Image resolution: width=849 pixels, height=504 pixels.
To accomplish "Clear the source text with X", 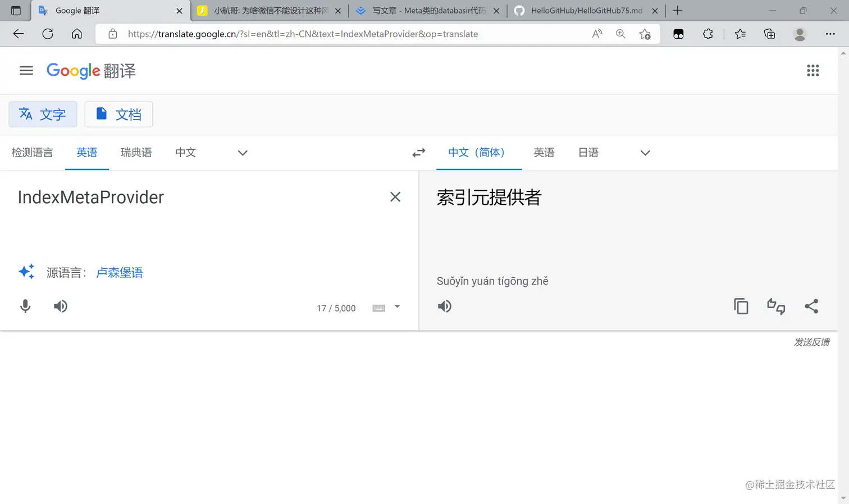I will coord(395,197).
